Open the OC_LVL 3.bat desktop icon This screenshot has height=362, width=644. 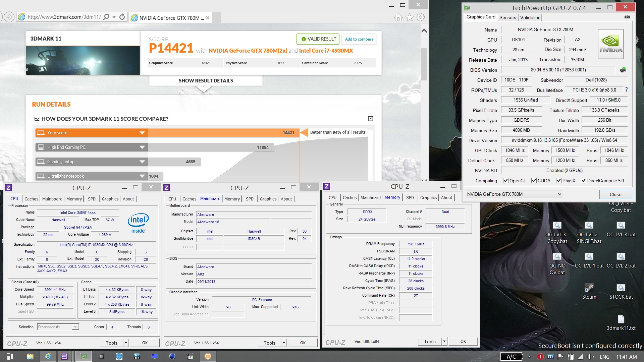pyautogui.click(x=621, y=230)
